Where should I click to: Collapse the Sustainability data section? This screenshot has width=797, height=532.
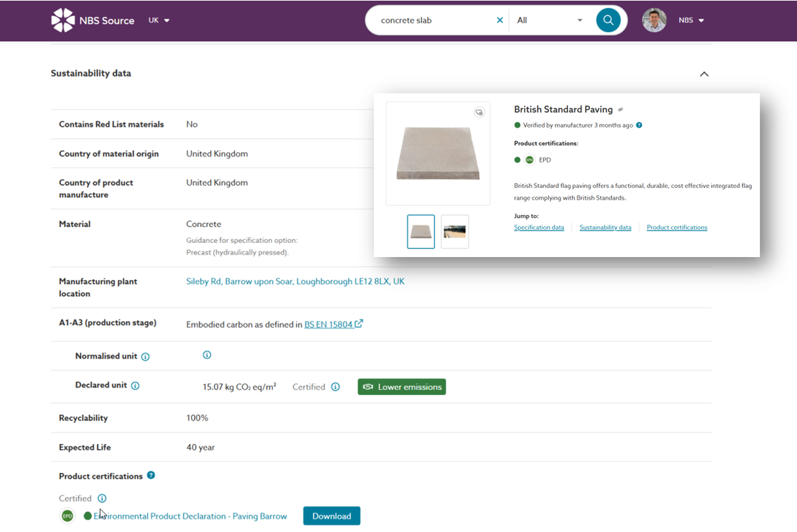pos(704,74)
